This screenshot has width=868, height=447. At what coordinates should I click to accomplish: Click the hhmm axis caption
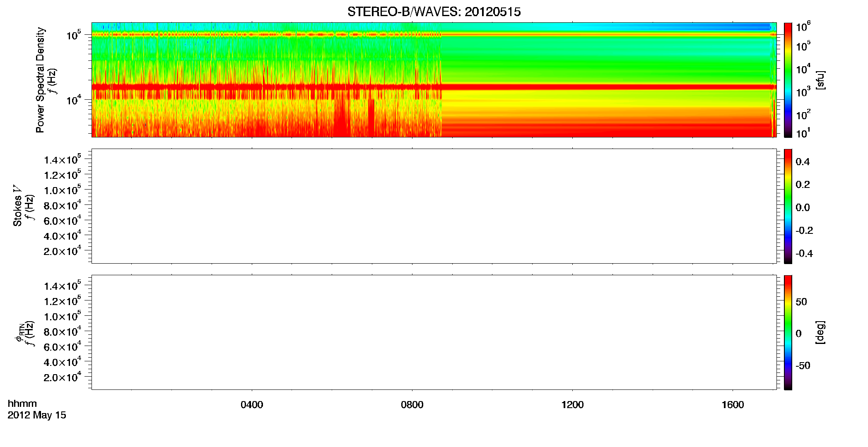[x=22, y=404]
